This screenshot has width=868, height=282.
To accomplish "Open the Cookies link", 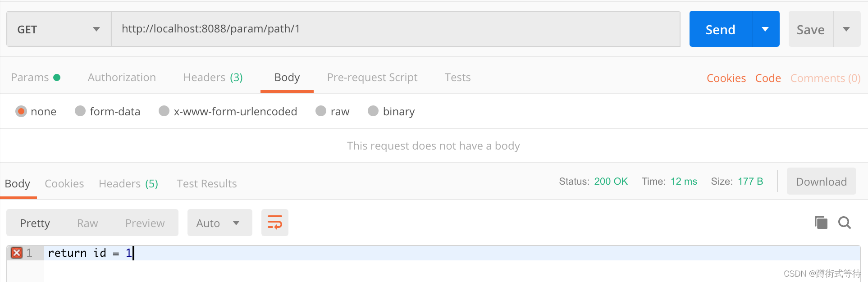I will [726, 78].
